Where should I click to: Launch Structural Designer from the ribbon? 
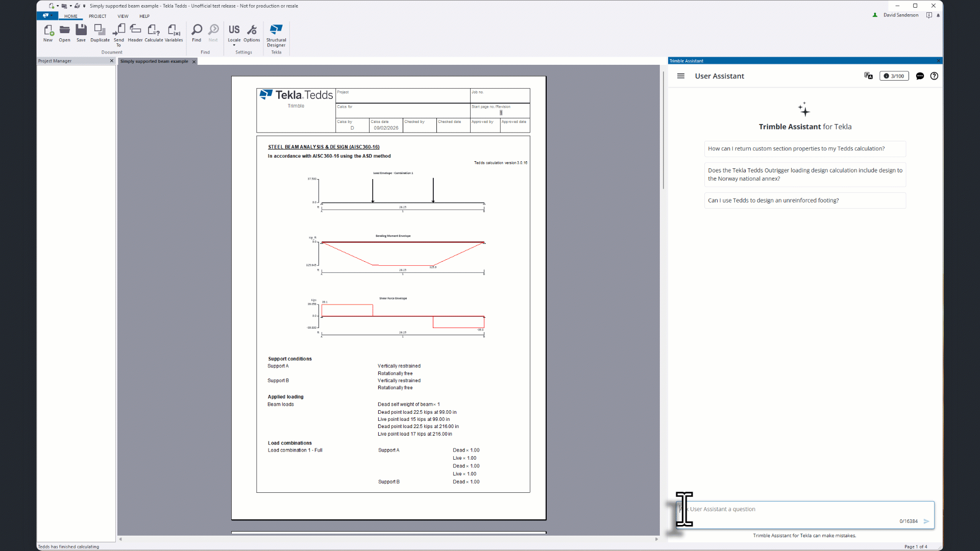coord(276,35)
